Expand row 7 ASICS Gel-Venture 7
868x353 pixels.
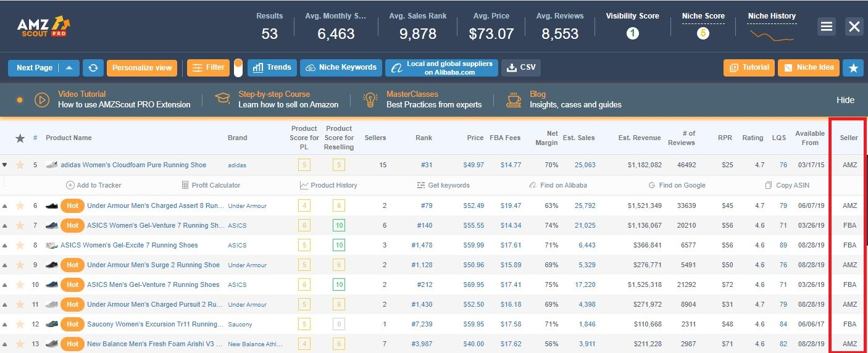pyautogui.click(x=6, y=225)
